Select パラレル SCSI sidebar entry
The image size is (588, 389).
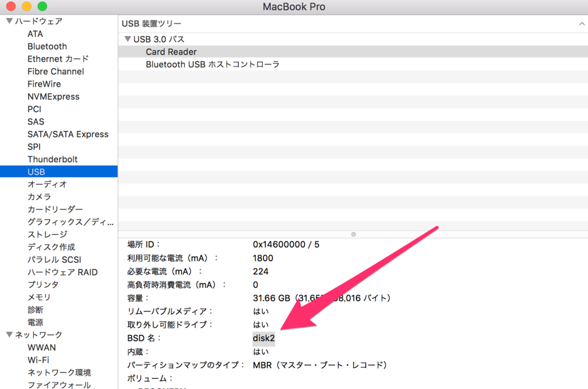pos(55,260)
